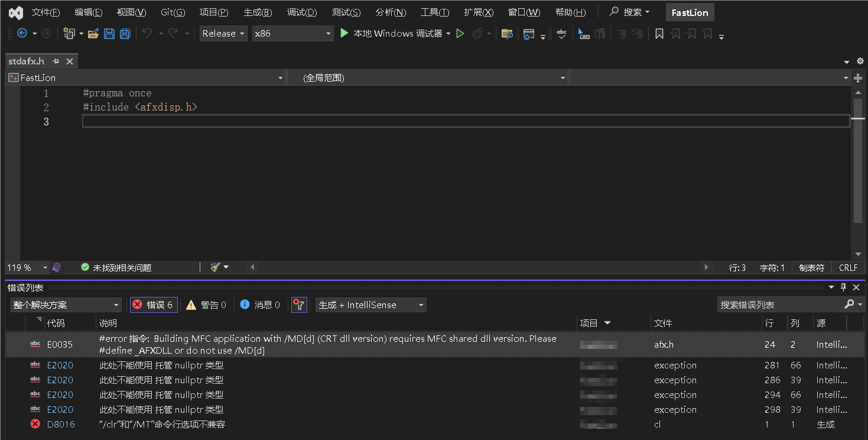The height and width of the screenshot is (440, 868).
Task: Open the 工具(T) menu
Action: [x=435, y=12]
